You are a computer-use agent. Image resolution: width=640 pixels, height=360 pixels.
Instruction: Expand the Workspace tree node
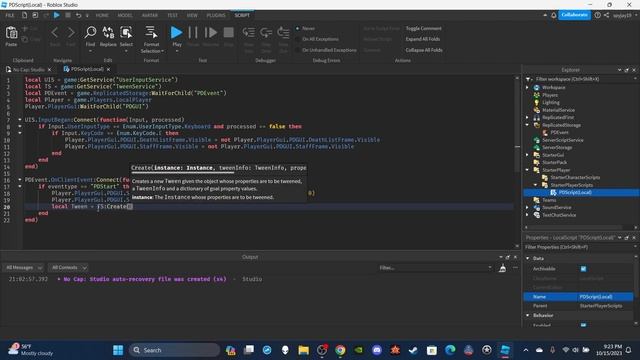527,87
